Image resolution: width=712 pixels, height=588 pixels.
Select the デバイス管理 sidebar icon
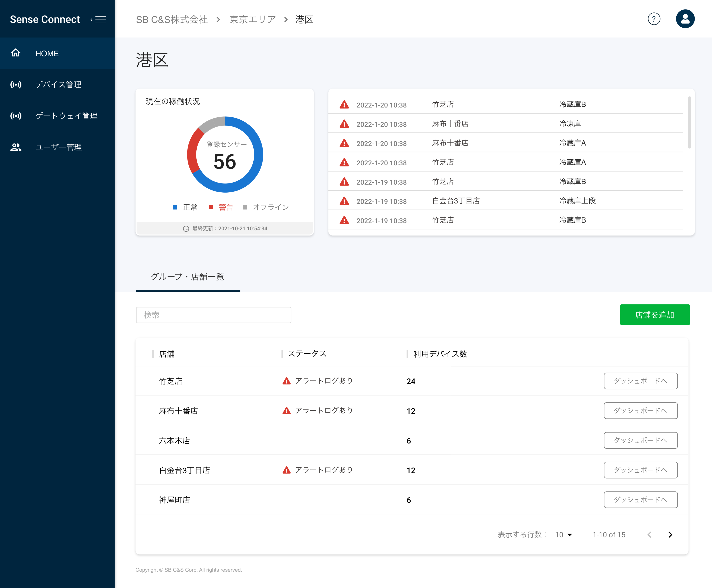click(x=16, y=85)
